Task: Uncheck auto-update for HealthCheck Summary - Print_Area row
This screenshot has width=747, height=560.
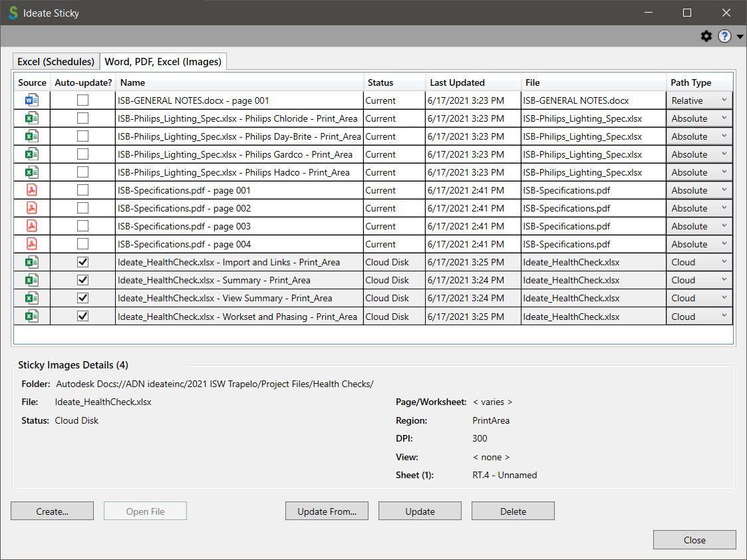Action: 83,280
